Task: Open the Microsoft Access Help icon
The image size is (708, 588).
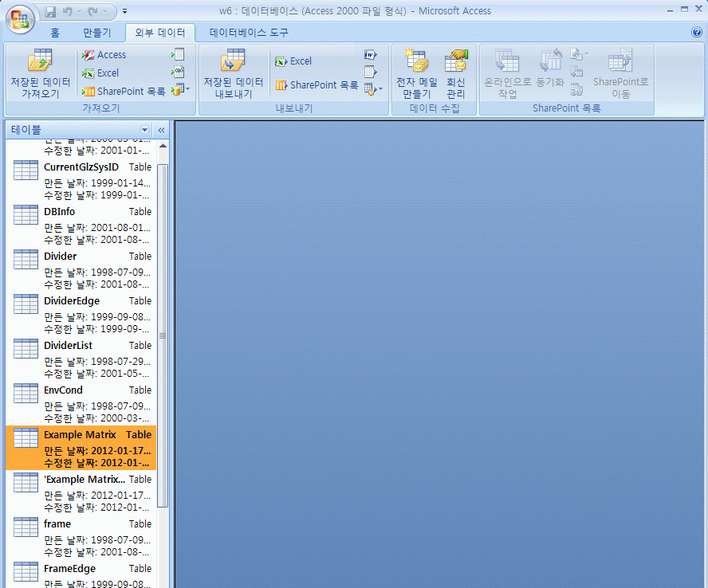Action: (x=696, y=33)
